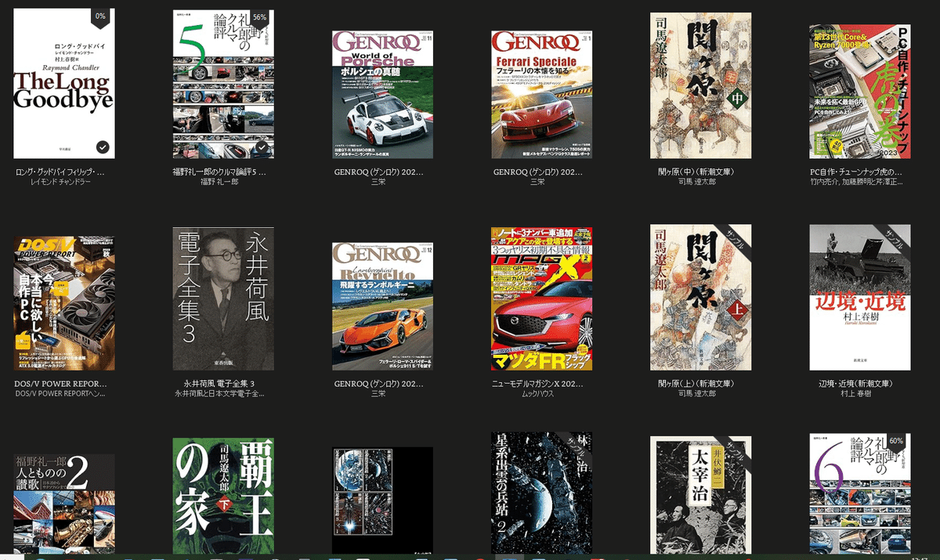This screenshot has width=940, height=560.
Task: Click the downloaded checkmark on The Long Goodbye cover
Action: (103, 146)
